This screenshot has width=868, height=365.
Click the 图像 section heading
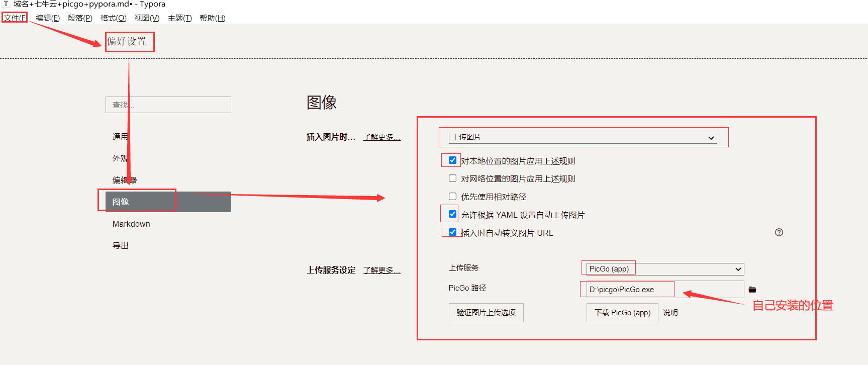pos(322,103)
